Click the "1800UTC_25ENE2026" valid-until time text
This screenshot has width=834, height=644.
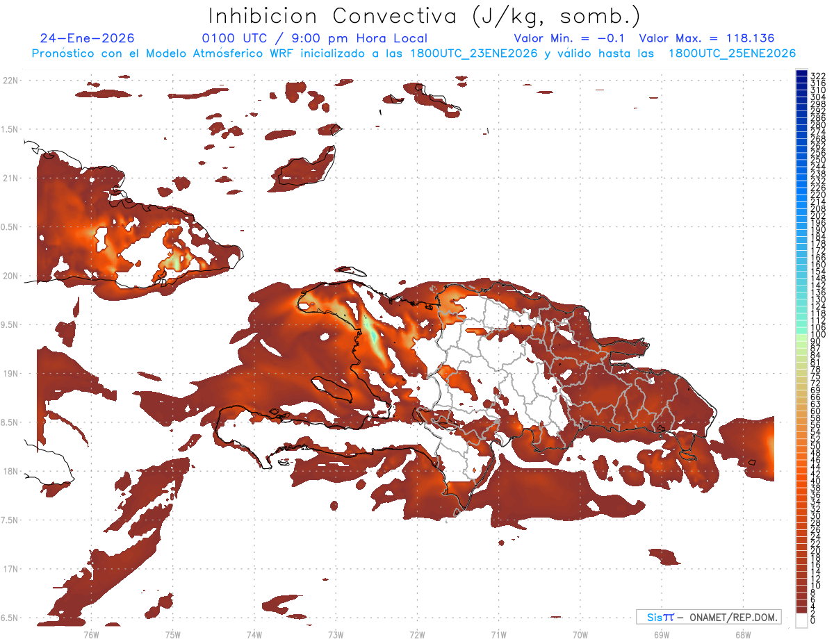click(x=732, y=53)
